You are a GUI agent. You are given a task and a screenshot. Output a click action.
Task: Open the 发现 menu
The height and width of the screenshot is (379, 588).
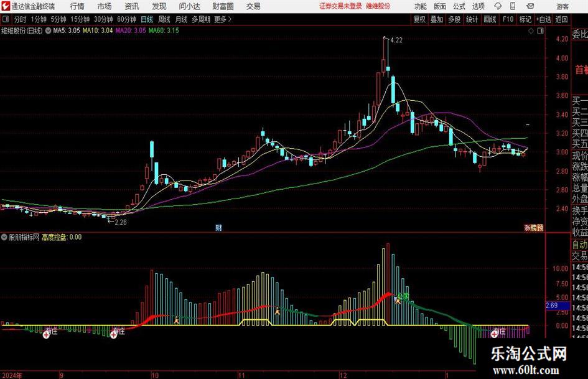click(x=159, y=6)
